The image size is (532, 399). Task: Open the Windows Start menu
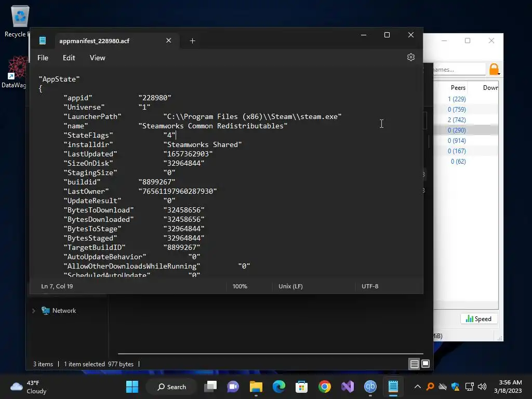point(132,387)
